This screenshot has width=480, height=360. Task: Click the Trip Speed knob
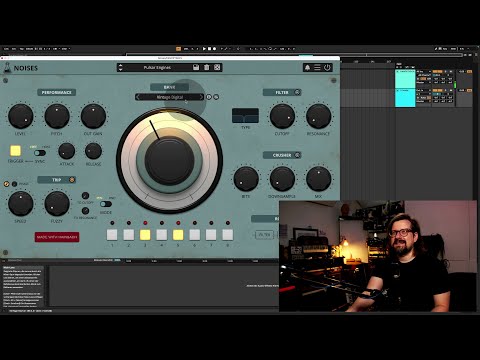coord(20,203)
